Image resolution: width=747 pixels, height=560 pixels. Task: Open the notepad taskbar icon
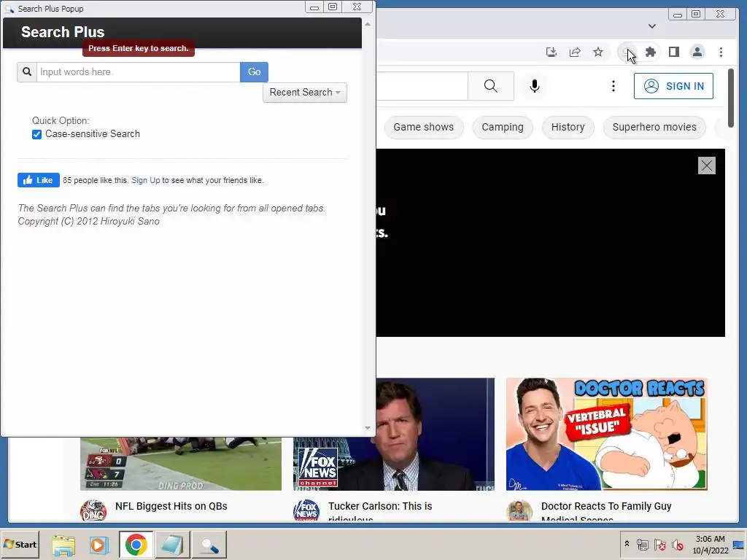point(172,545)
